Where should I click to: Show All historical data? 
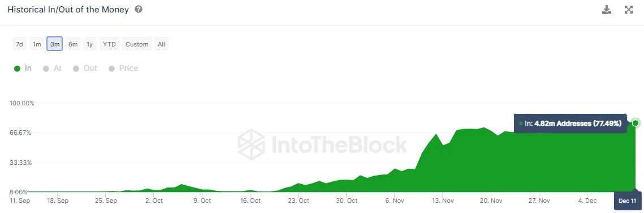coord(161,44)
